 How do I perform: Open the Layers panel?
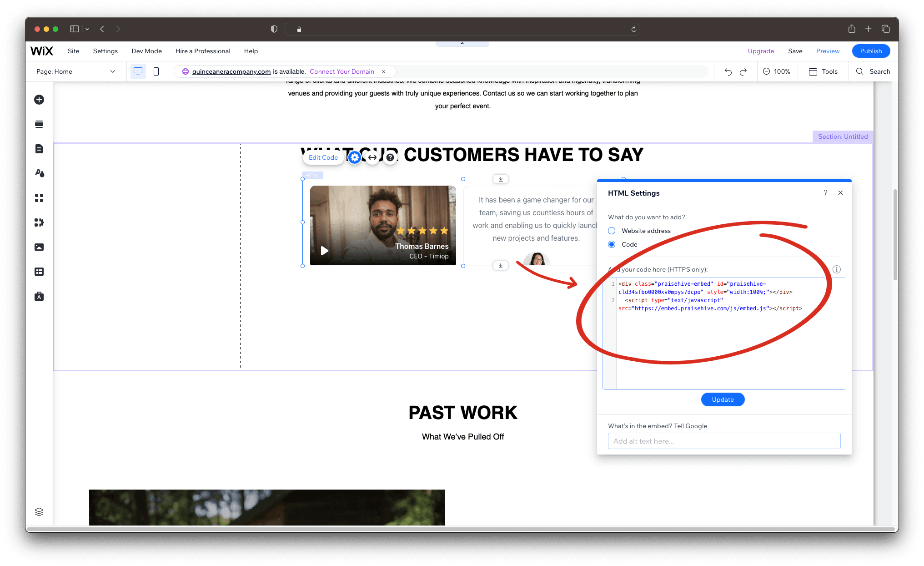[x=39, y=511]
